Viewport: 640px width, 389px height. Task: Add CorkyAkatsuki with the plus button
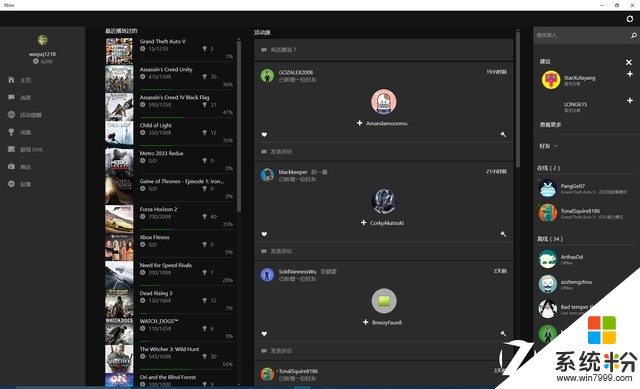pyautogui.click(x=364, y=222)
